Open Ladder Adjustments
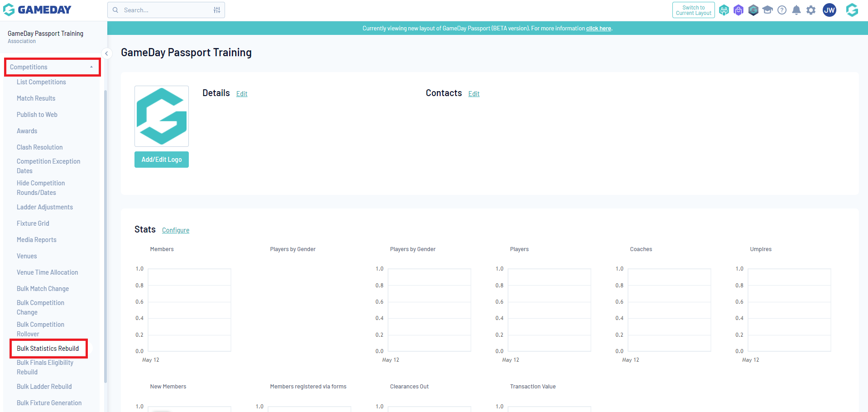Viewport: 868px width, 412px height. [x=45, y=207]
